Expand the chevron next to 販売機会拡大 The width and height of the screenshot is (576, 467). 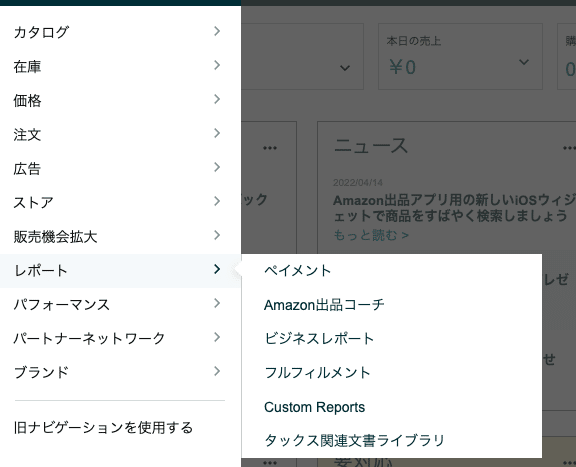pyautogui.click(x=217, y=235)
